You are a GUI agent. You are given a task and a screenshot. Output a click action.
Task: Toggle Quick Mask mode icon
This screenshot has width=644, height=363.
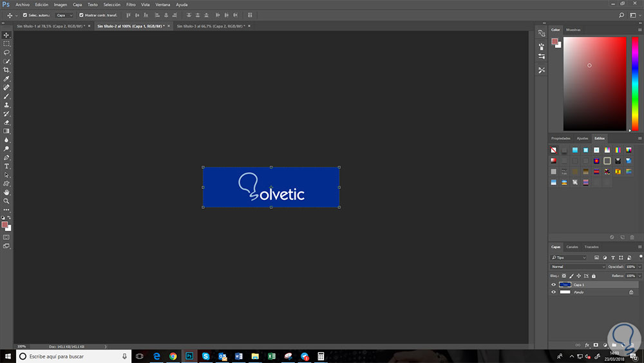[x=6, y=237]
